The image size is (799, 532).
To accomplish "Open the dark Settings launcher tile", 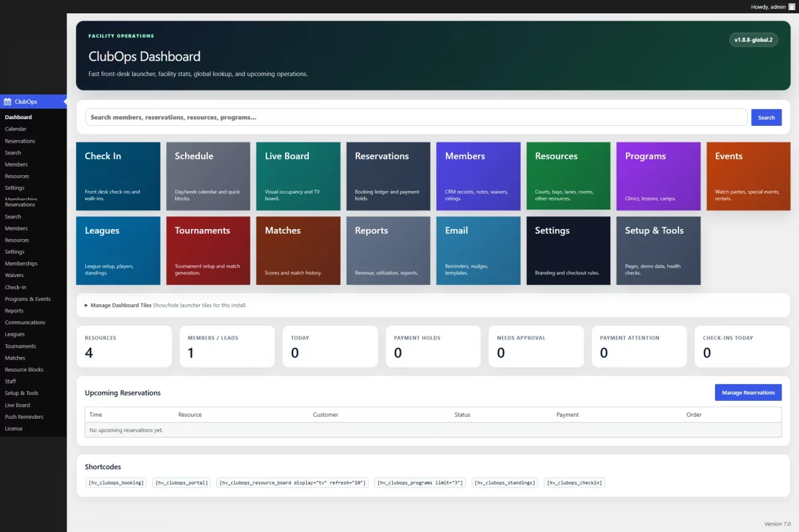I will coord(569,251).
